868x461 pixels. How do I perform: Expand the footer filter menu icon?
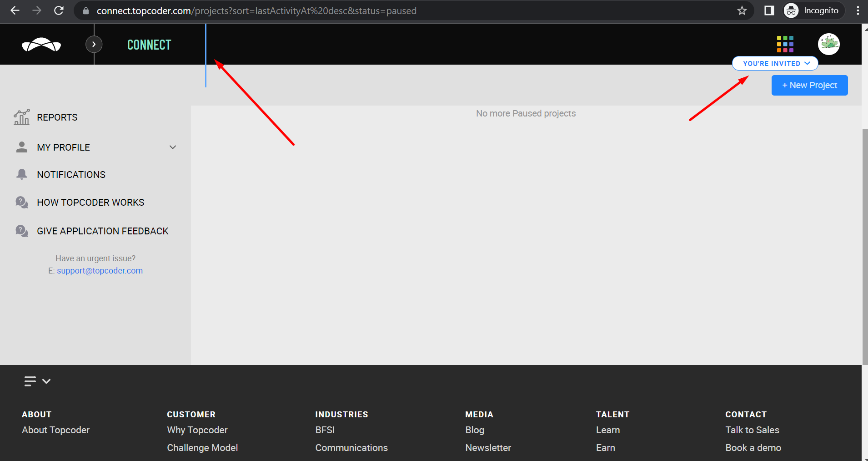tap(37, 381)
